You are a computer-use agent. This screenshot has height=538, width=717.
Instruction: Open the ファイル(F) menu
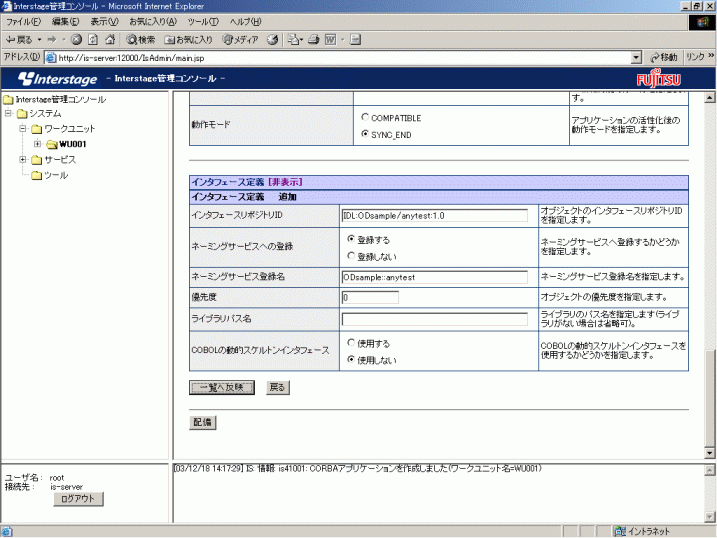click(x=23, y=21)
